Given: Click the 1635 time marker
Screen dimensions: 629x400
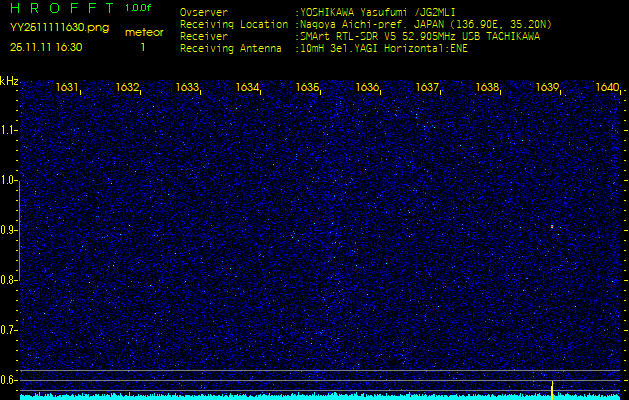Looking at the screenshot, I should coord(308,88).
